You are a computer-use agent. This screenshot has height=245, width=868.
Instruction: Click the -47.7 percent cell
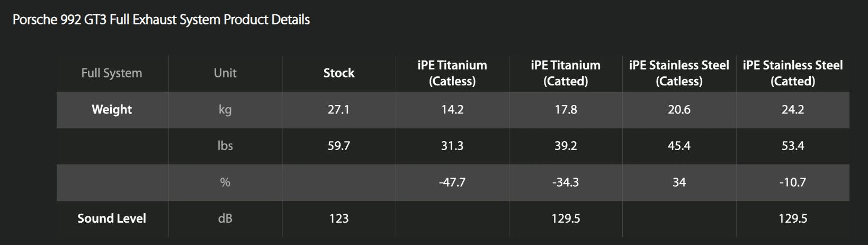(x=452, y=182)
